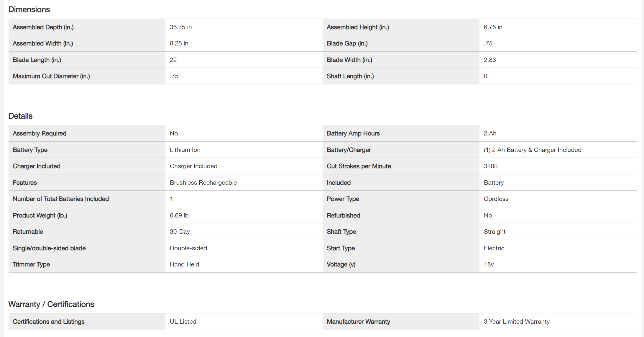Image resolution: width=644 pixels, height=337 pixels.
Task: Select the Assembled Depth label cell
Action: [43, 27]
